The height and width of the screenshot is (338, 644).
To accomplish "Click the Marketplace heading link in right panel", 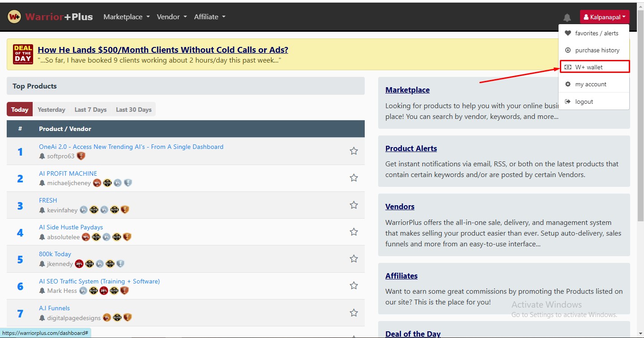I will click(x=407, y=90).
